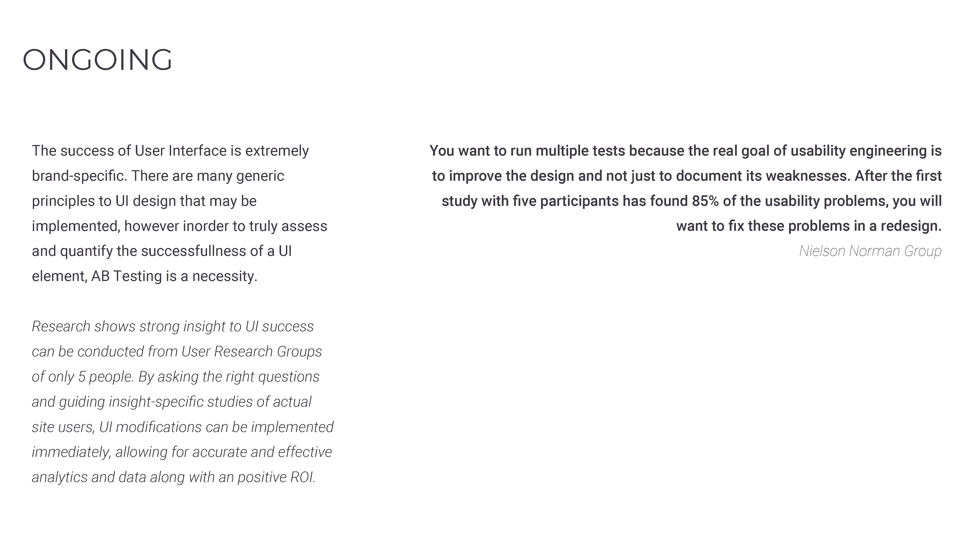Click the line starting "The success of User Interface"
This screenshot has height=551, width=980.
[x=170, y=151]
